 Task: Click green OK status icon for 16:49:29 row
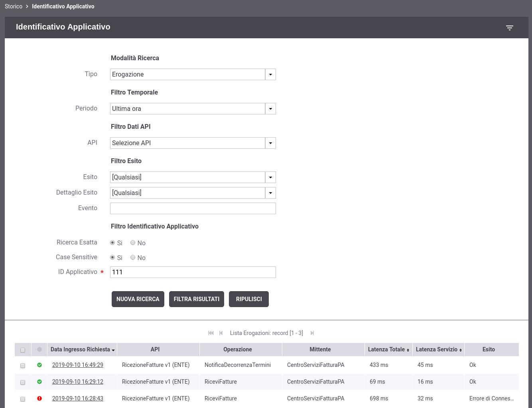39,365
